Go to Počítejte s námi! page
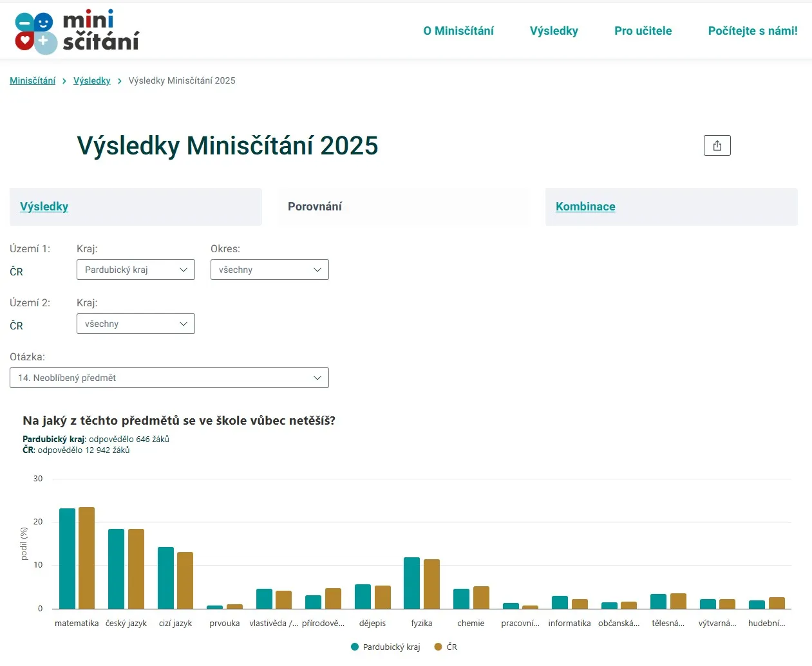 click(x=753, y=31)
